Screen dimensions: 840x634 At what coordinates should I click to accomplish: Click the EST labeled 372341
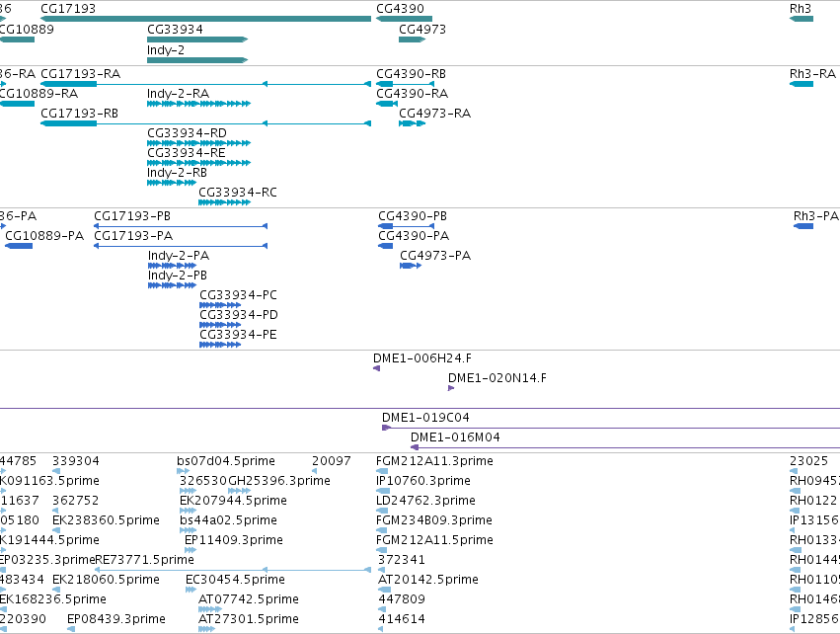402,560
